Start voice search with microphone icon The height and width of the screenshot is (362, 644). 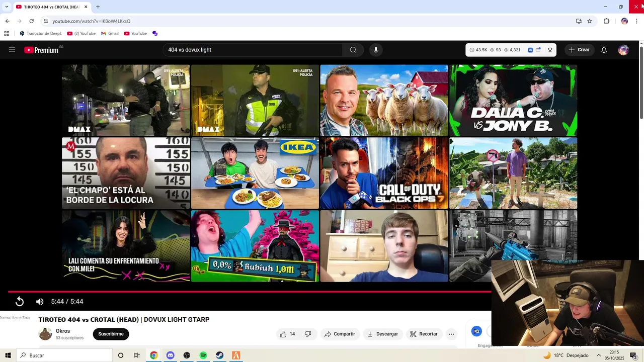tap(376, 50)
